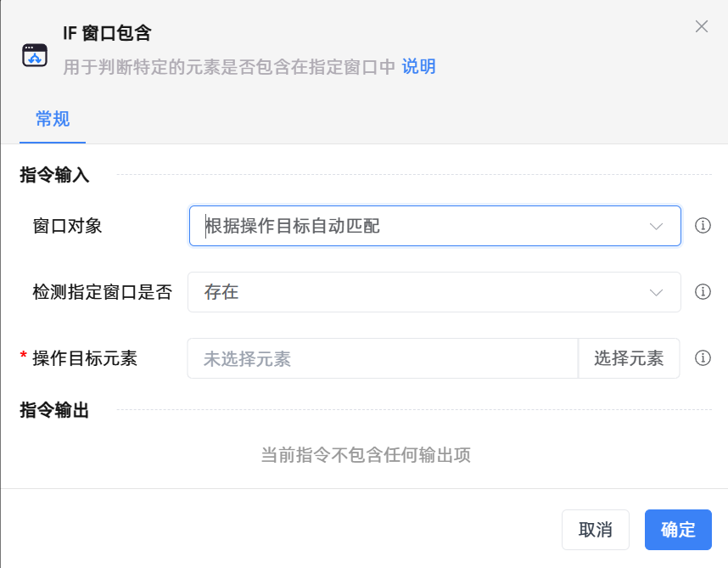
Task: Show info icon for 窗口对象
Action: tap(703, 227)
